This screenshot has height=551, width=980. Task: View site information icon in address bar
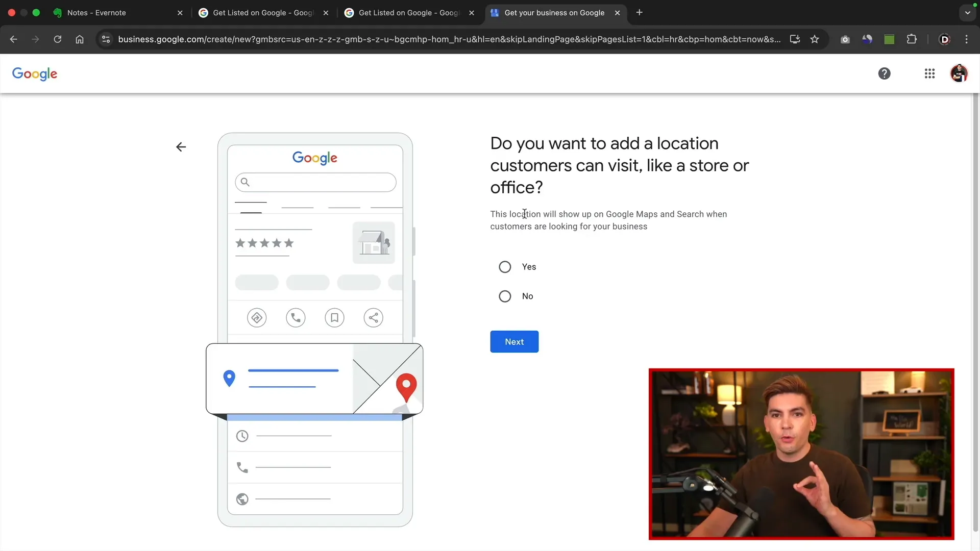106,39
